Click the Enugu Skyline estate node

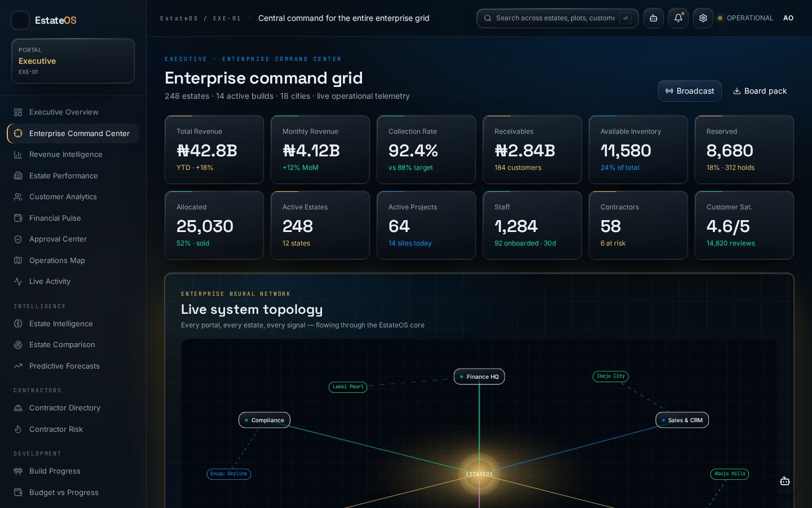pos(229,474)
